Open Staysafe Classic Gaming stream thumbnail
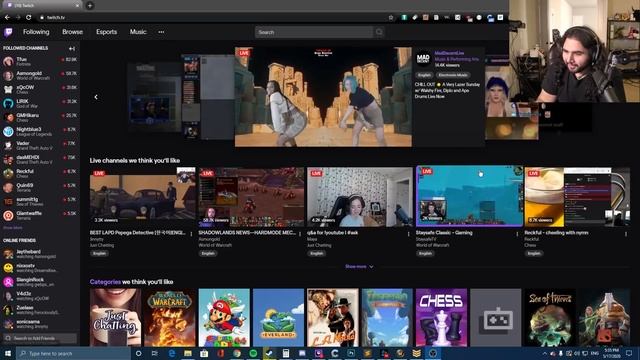The height and width of the screenshot is (360, 640). pyautogui.click(x=469, y=196)
